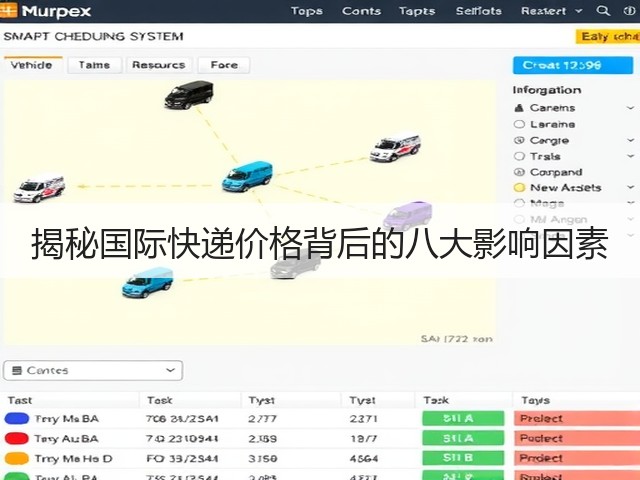Image resolution: width=640 pixels, height=480 pixels.
Task: Click the info icon in top bar
Action: pos(629,11)
